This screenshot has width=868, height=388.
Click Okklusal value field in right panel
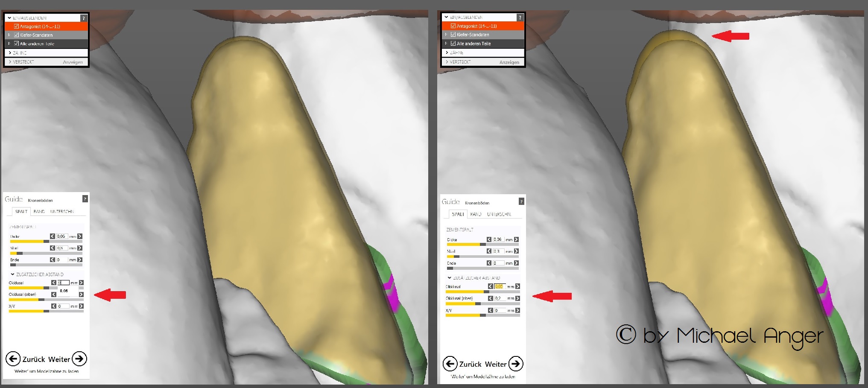tap(499, 286)
